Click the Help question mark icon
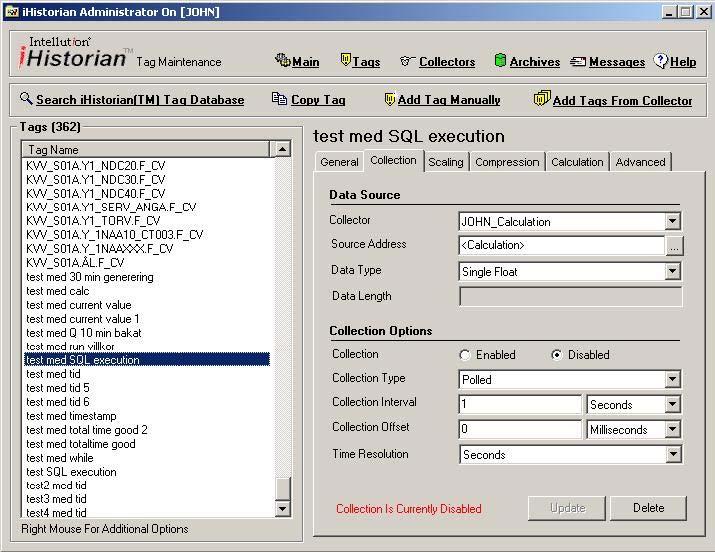Screen dimensions: 715x552 [x=660, y=60]
